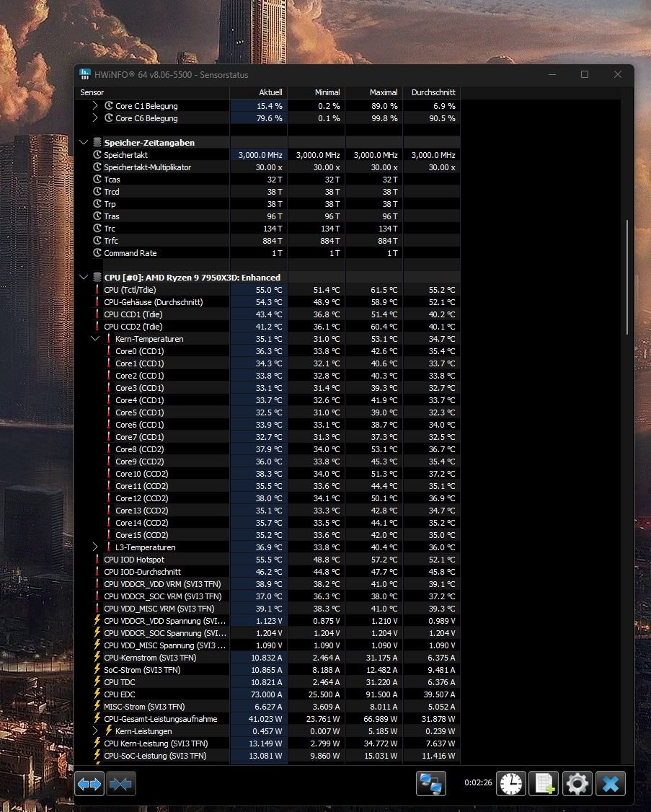This screenshot has width=651, height=812.
Task: Click thermometer icon beside Core0 (CCD1)
Action: [108, 351]
